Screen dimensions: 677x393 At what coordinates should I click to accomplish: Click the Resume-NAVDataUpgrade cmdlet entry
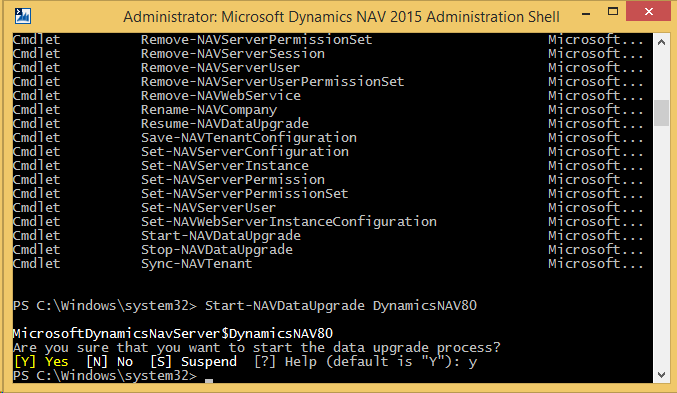click(225, 124)
